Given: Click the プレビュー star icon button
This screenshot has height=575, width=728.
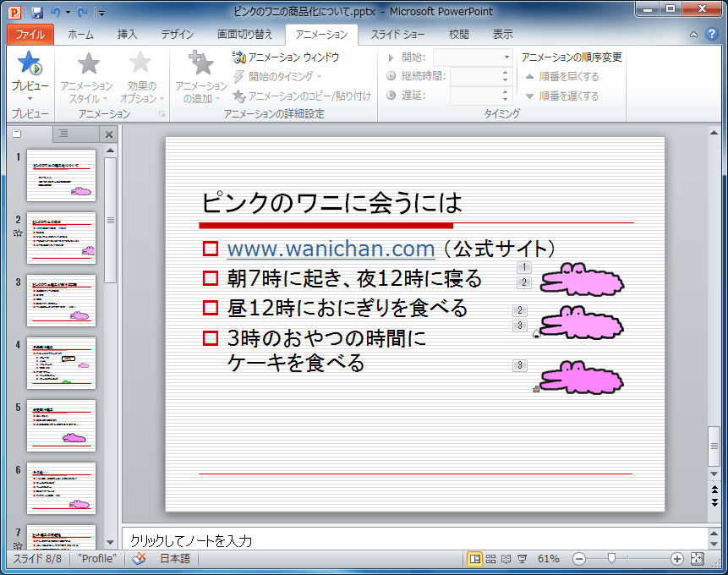Looking at the screenshot, I should [x=30, y=63].
